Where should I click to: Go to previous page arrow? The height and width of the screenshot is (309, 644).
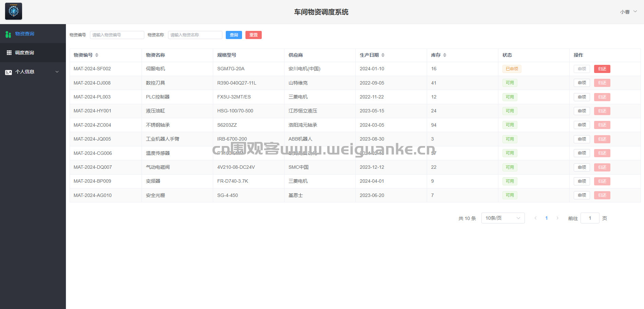[x=535, y=218]
